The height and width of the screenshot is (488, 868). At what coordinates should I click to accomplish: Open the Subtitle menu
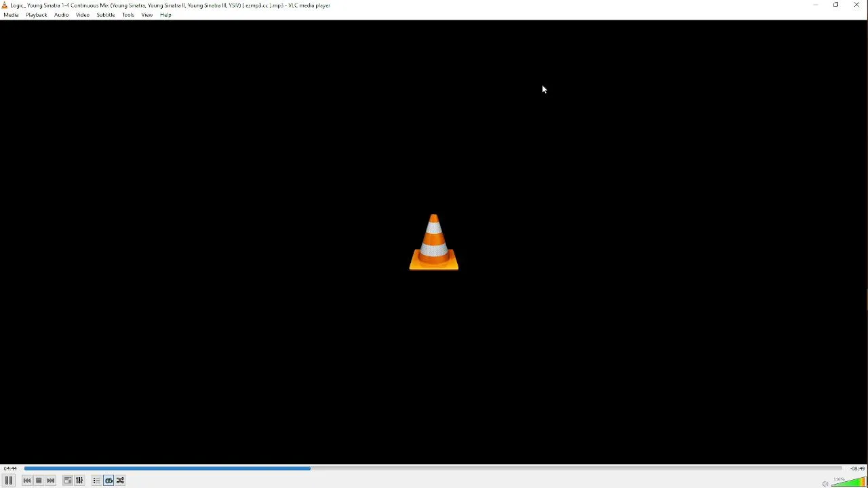pos(106,15)
